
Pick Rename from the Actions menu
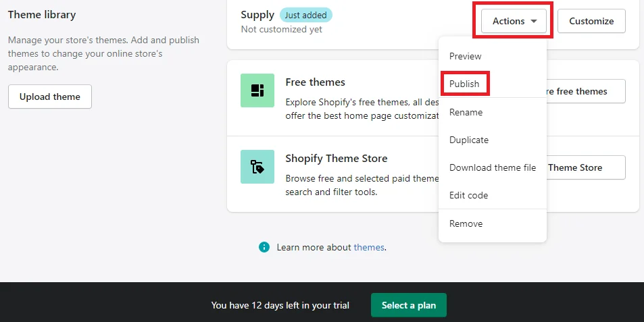click(465, 112)
